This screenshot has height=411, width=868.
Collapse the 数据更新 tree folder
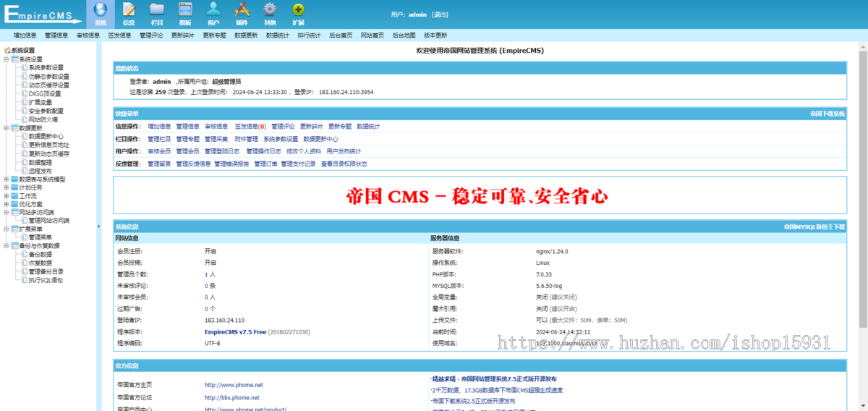coord(6,127)
